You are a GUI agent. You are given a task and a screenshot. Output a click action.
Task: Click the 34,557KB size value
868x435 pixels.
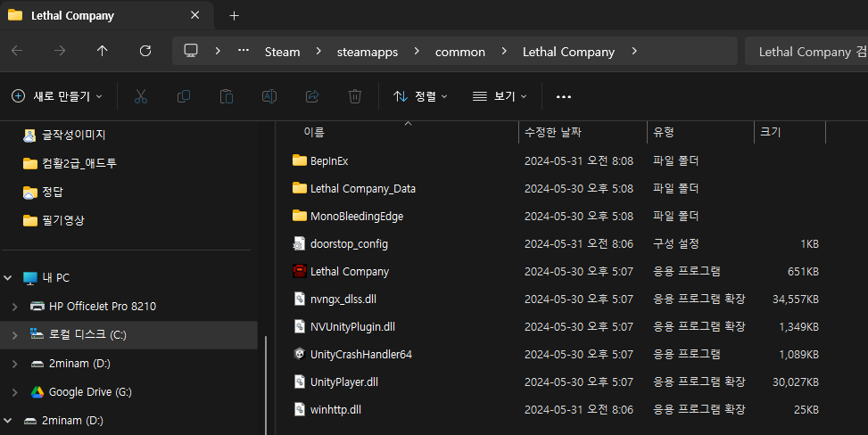[796, 299]
